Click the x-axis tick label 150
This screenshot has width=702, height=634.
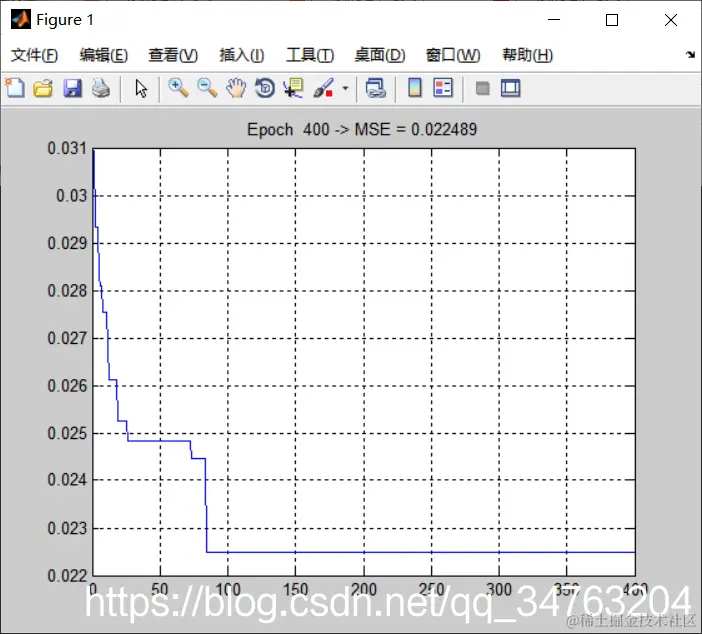(x=295, y=589)
